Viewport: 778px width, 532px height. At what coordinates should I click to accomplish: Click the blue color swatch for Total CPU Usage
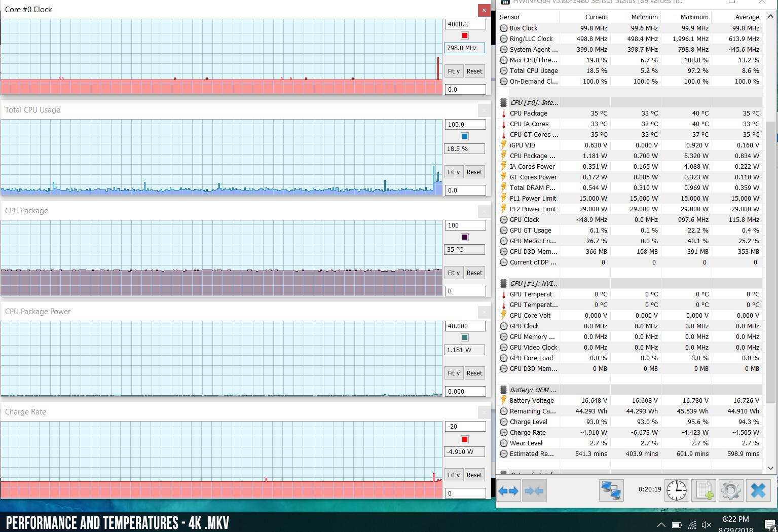click(x=465, y=136)
